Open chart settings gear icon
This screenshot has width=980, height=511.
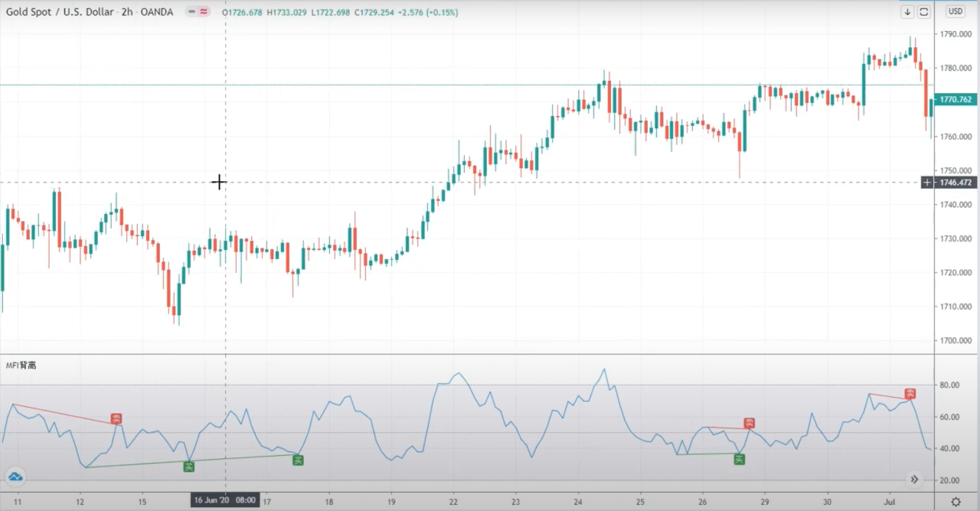(x=956, y=502)
